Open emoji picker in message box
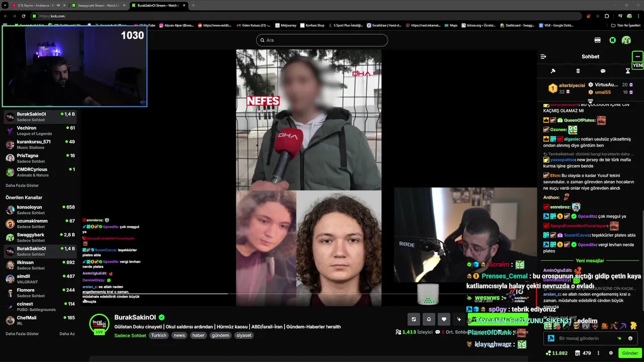 click(x=630, y=338)
